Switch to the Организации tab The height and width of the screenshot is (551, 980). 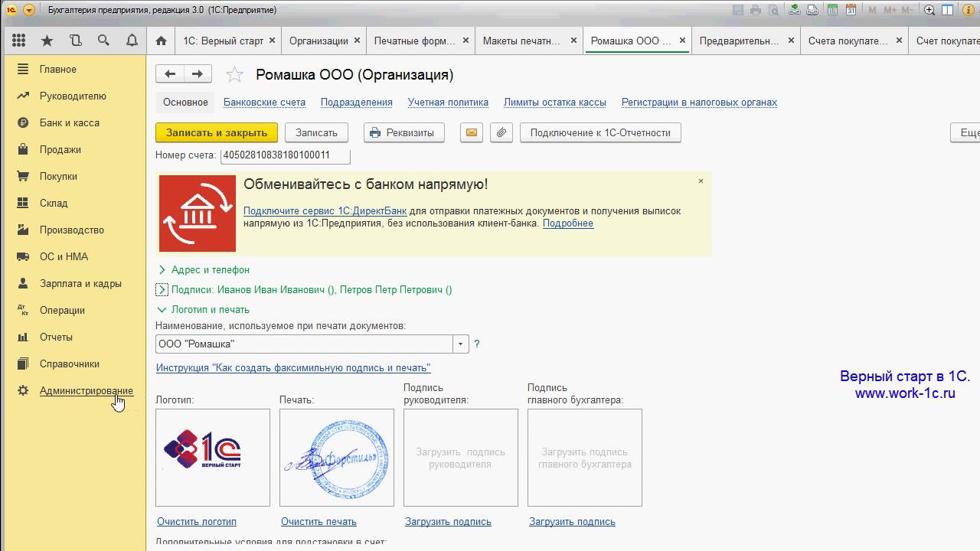coord(318,41)
